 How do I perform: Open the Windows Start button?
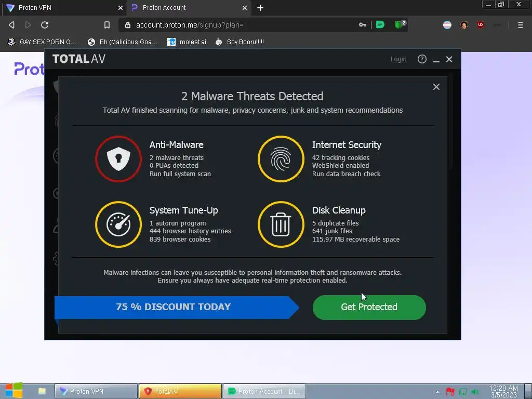[14, 391]
